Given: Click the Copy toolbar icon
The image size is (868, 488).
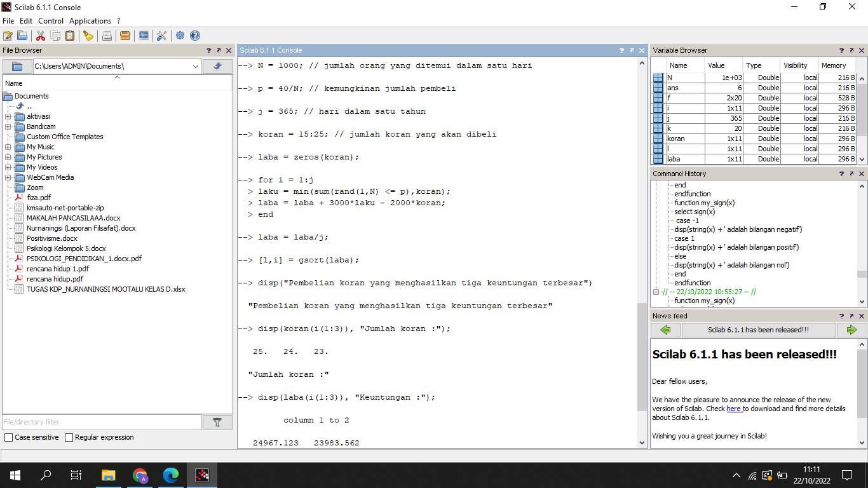Looking at the screenshot, I should point(55,36).
